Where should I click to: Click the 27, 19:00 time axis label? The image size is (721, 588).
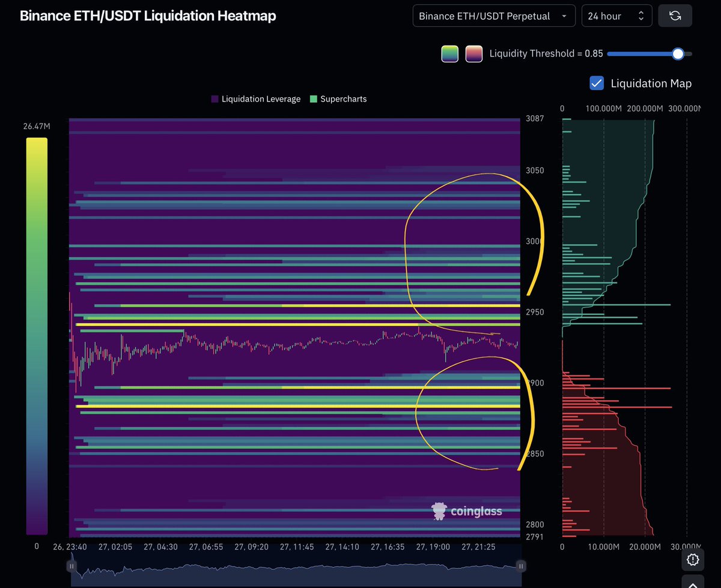pyautogui.click(x=433, y=547)
